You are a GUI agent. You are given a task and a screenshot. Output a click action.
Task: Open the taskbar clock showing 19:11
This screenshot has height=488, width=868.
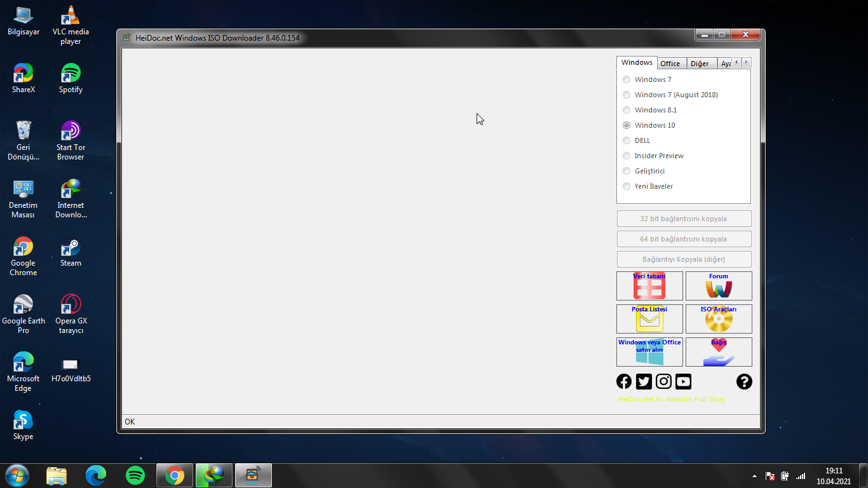(x=834, y=476)
